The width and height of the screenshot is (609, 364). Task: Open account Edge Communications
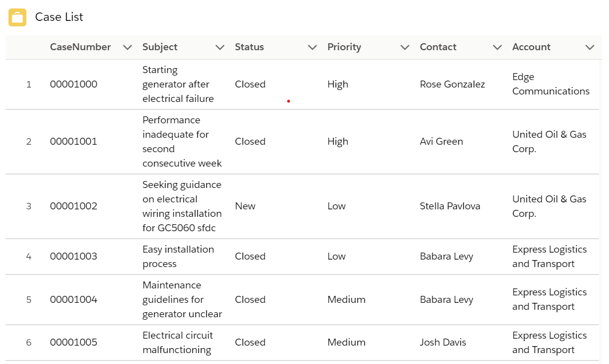(551, 84)
